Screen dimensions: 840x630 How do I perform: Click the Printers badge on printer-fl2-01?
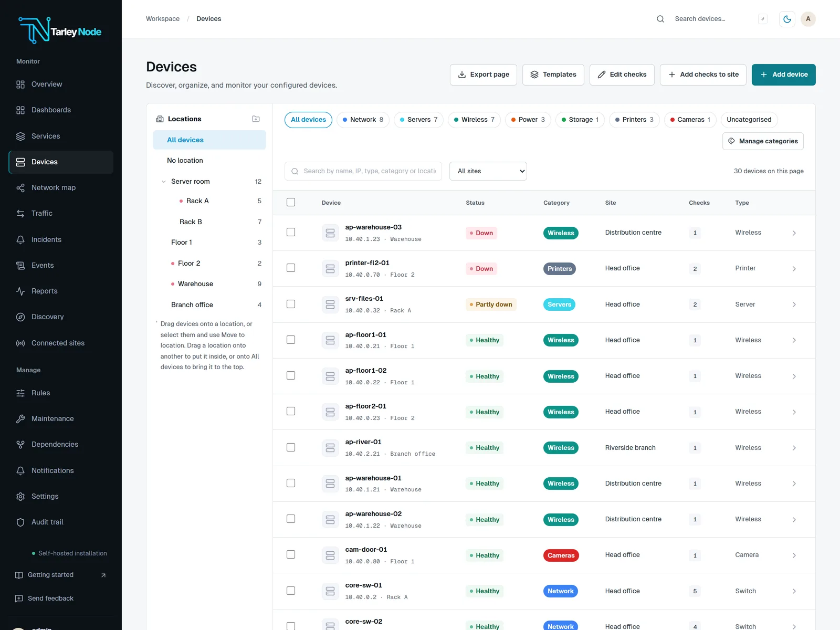coord(560,269)
